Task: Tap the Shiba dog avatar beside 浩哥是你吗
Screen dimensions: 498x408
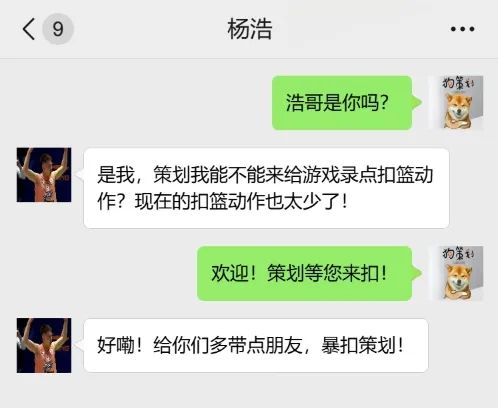Action: (x=456, y=102)
